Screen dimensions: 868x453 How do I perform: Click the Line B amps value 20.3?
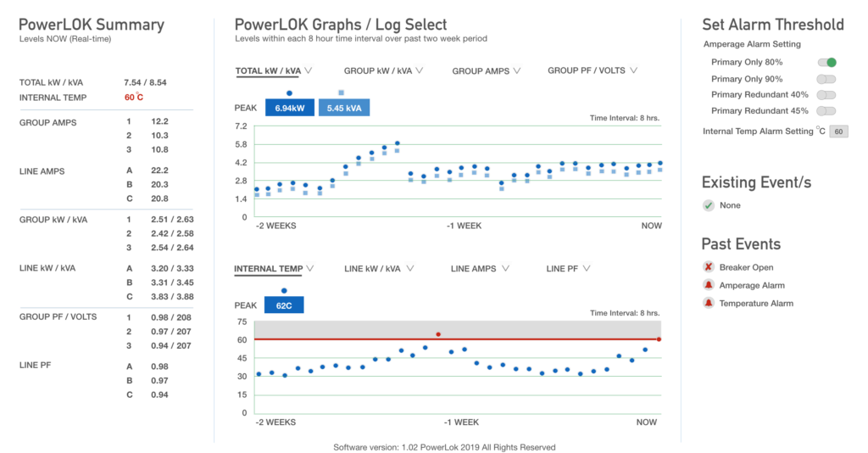point(159,184)
